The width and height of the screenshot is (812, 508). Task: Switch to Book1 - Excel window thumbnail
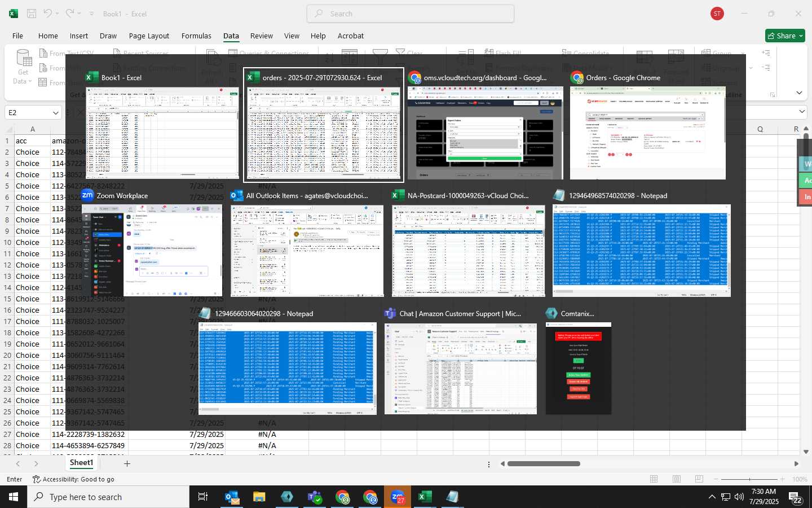[162, 125]
